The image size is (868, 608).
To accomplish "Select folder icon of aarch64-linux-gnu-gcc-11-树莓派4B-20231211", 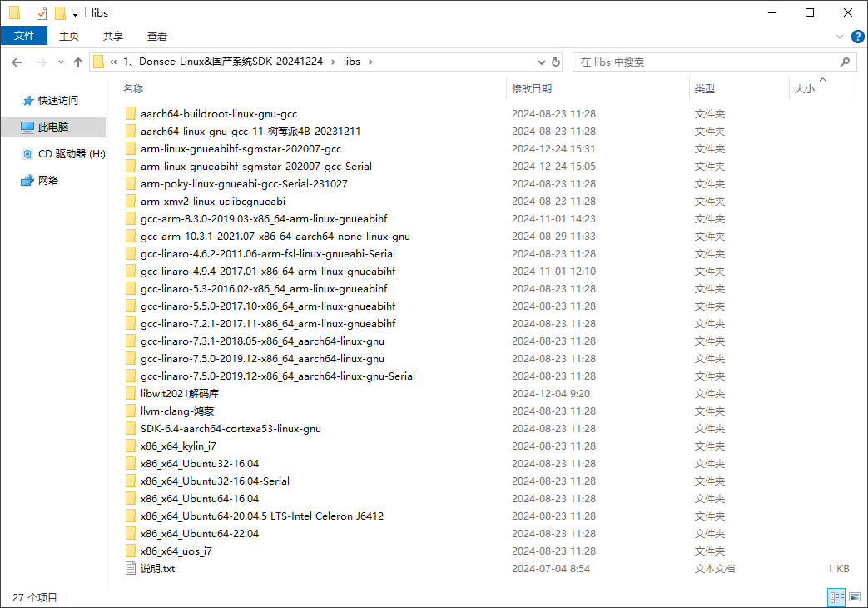I will click(x=131, y=132).
